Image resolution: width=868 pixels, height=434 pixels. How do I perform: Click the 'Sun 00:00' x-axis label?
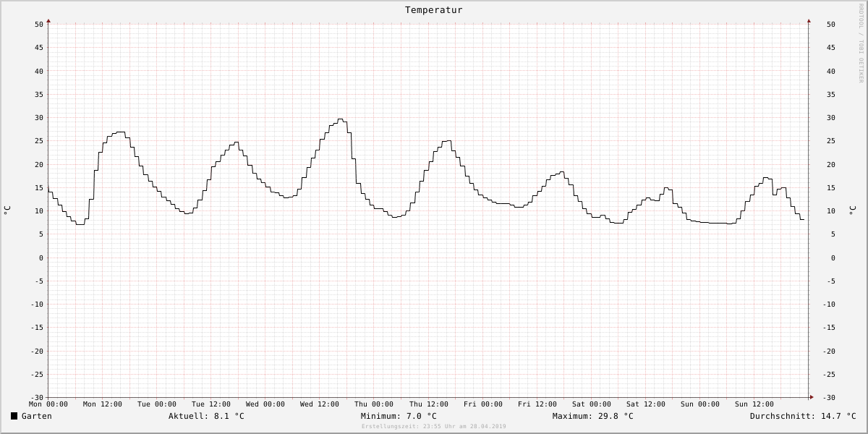click(x=700, y=404)
